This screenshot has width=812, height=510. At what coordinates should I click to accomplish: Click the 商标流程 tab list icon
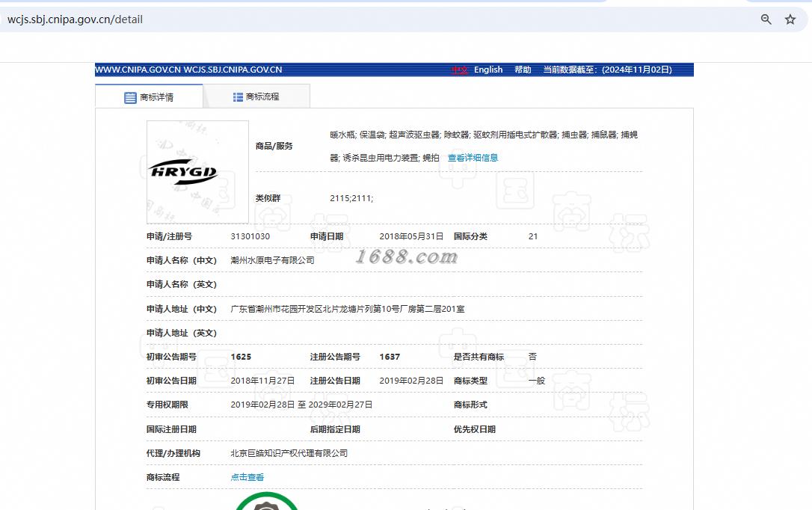click(238, 96)
